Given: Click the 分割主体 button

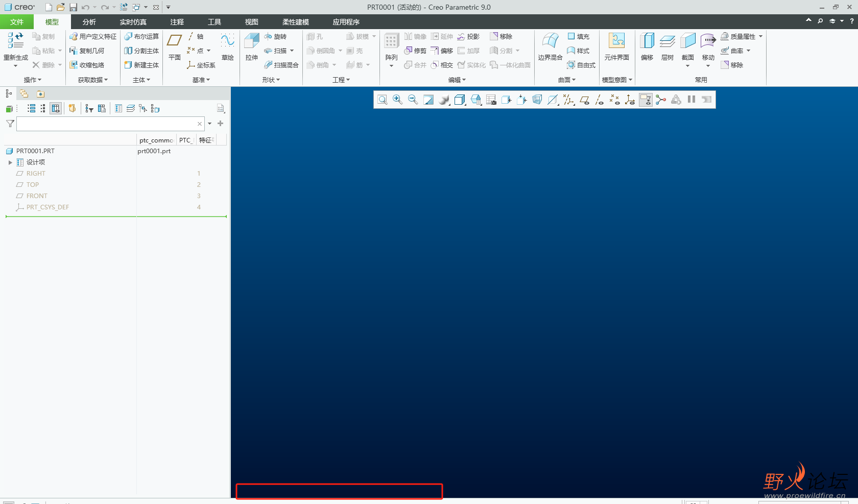Looking at the screenshot, I should pos(141,51).
